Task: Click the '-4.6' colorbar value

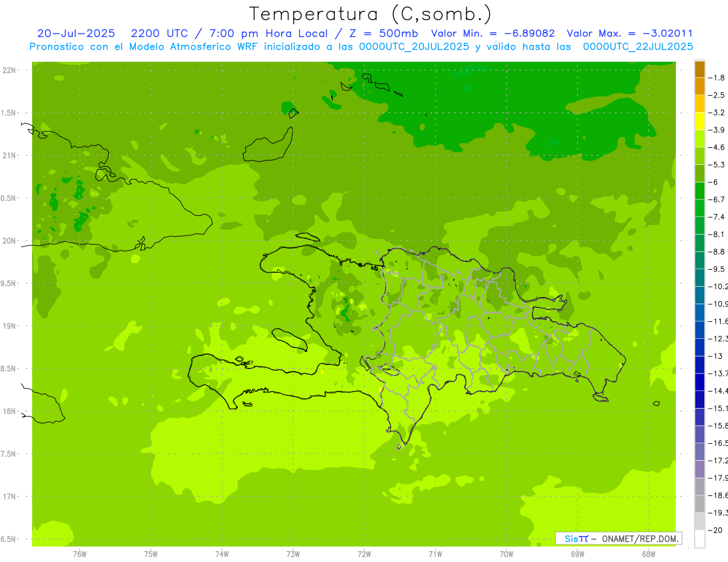Action: coord(718,147)
